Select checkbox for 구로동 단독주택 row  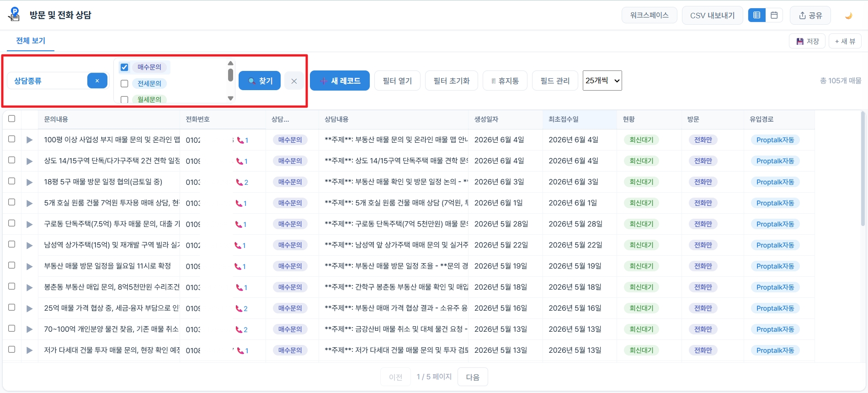tap(12, 223)
